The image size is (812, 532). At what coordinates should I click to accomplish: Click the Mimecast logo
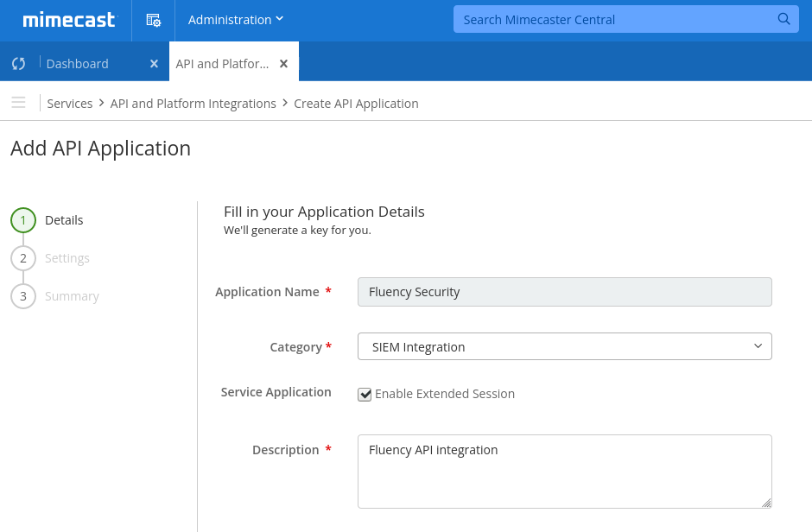69,20
